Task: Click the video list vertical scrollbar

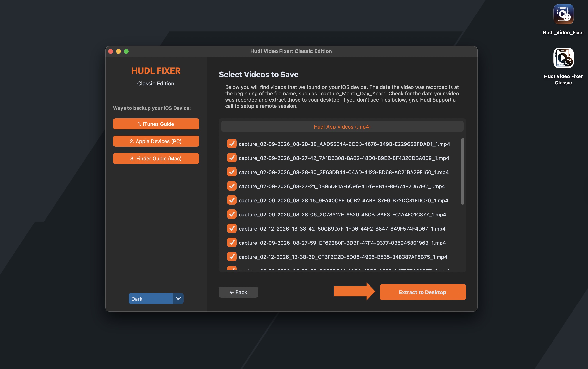Action: point(462,171)
